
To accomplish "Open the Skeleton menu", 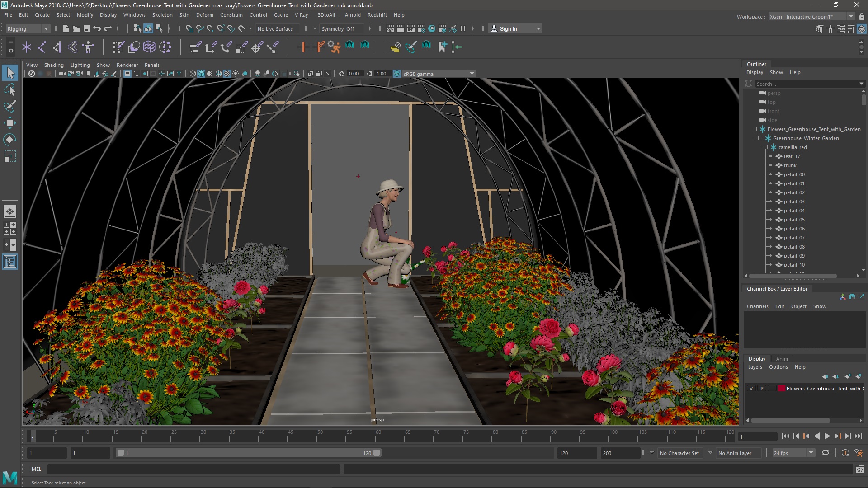I will pos(162,15).
